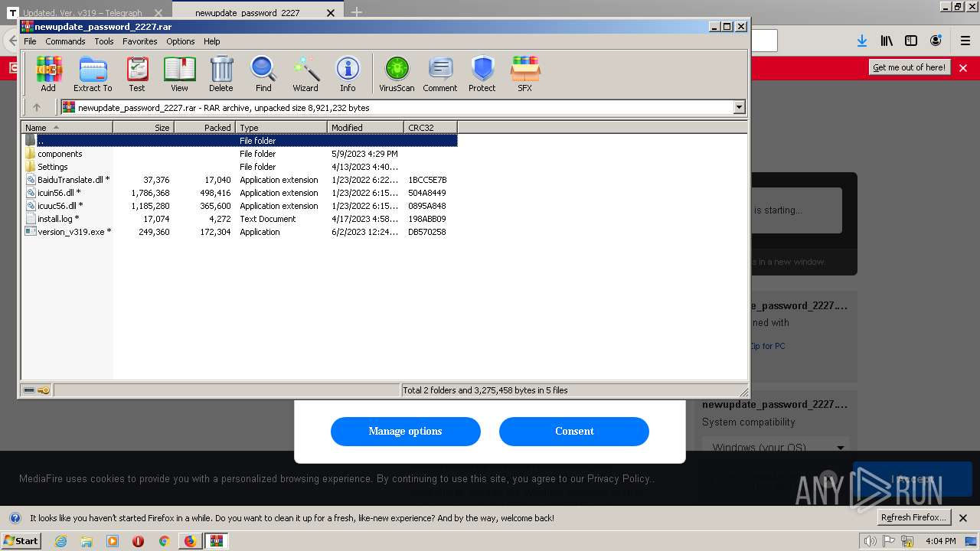Open the Start menu
This screenshot has height=551, width=980.
[x=21, y=540]
